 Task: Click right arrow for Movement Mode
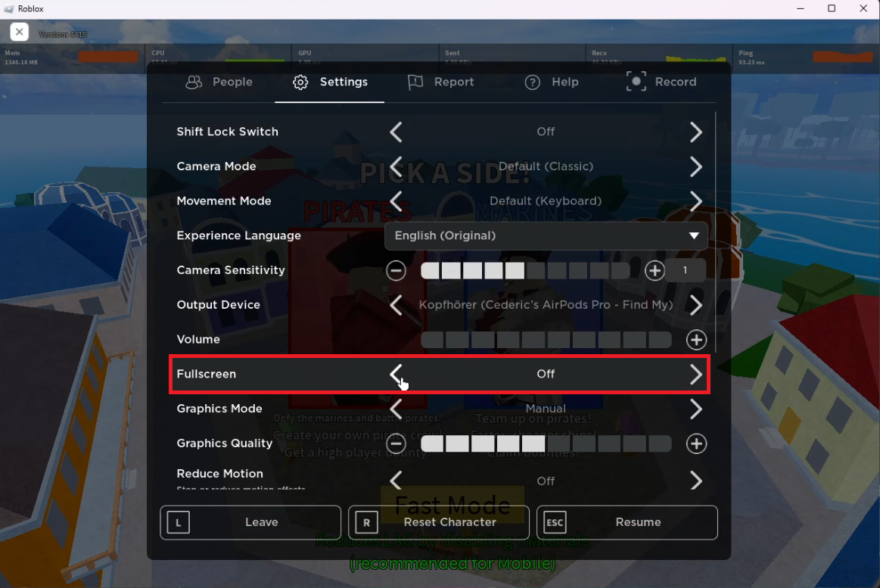click(696, 201)
